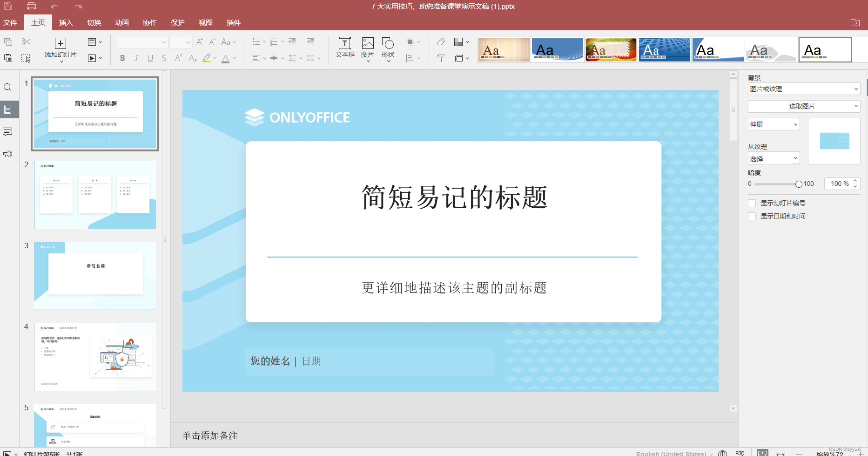Paste from clipboard icon

8,58
